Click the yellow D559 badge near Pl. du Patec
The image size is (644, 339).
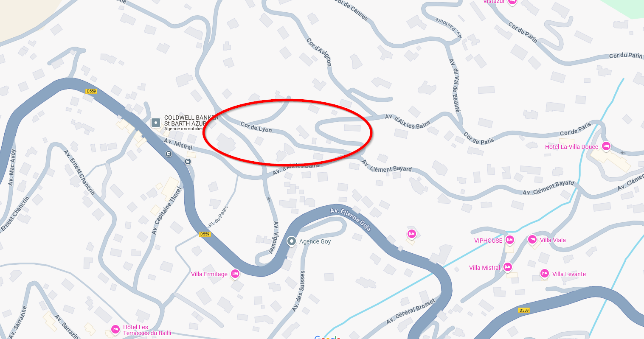(x=205, y=234)
